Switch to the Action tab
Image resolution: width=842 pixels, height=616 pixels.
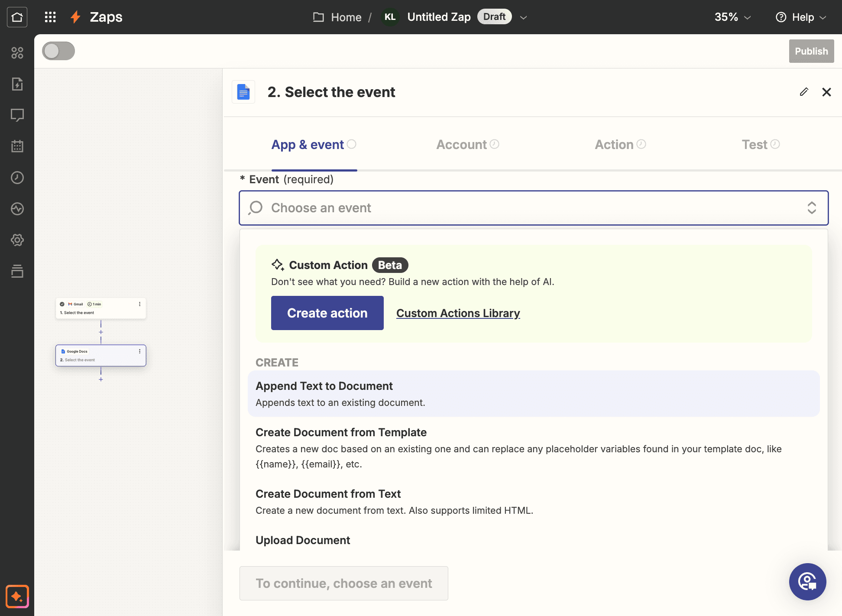click(x=620, y=145)
